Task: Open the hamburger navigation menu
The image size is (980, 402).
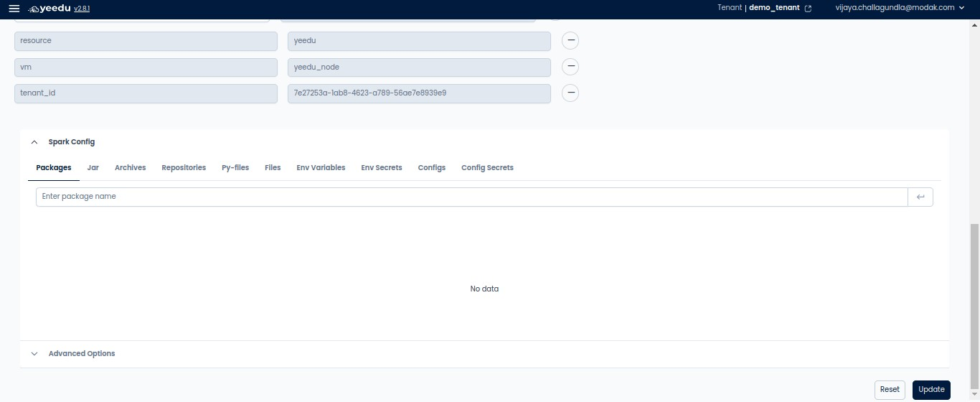Action: pos(14,9)
